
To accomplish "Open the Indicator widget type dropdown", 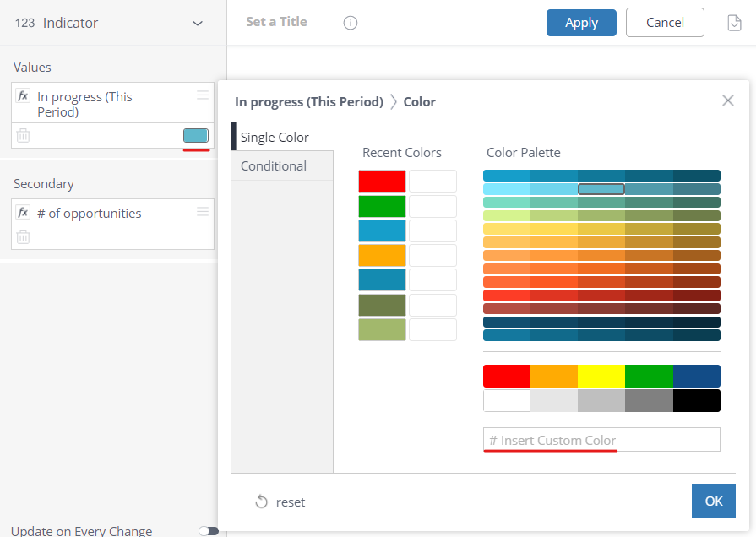I will [x=198, y=24].
